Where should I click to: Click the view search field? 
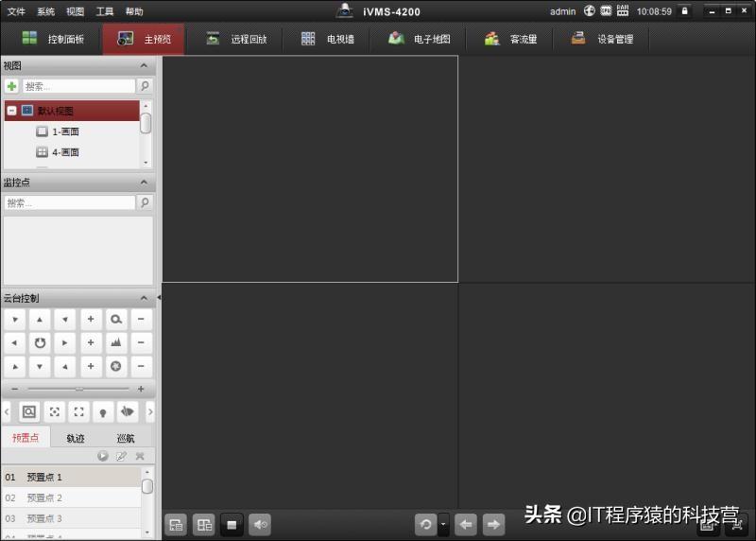pyautogui.click(x=78, y=86)
